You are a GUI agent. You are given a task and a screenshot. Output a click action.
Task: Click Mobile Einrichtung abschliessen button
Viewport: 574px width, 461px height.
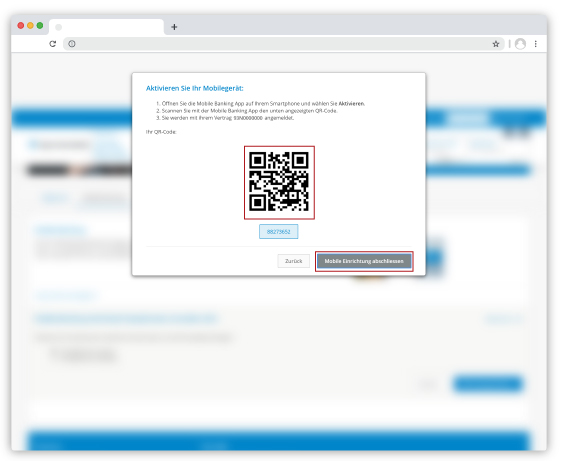coord(364,261)
